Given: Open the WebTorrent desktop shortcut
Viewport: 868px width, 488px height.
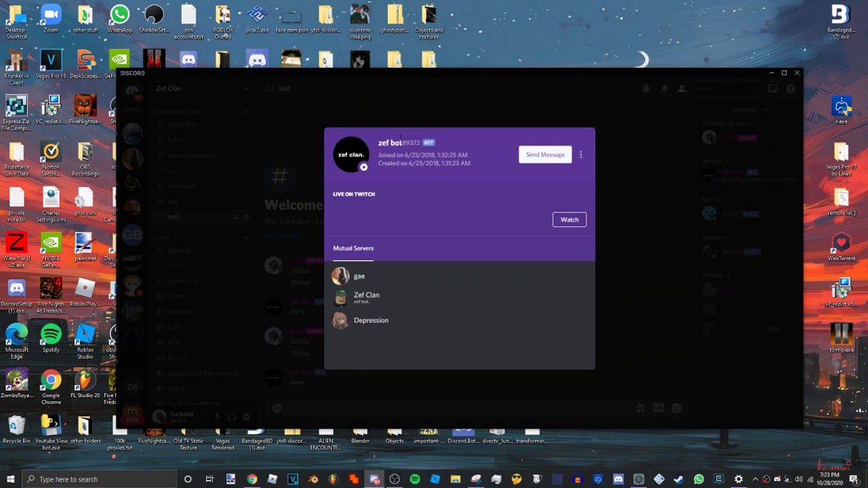Looking at the screenshot, I should point(842,248).
